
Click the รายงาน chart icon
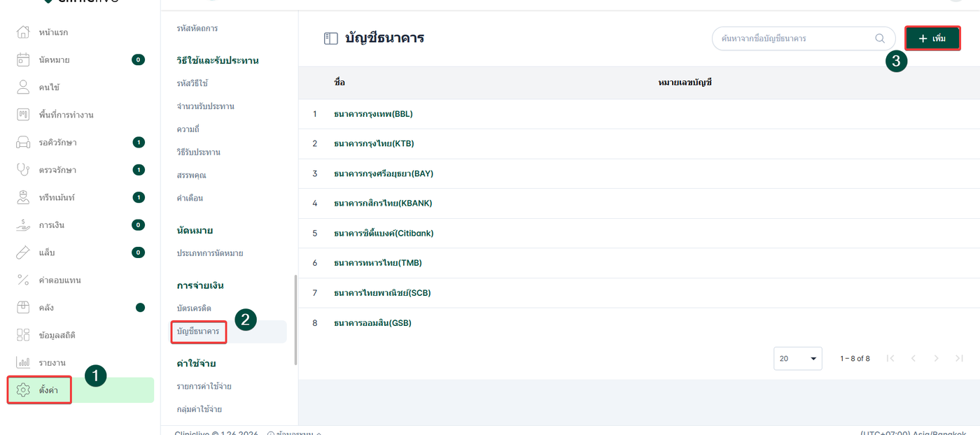(x=23, y=362)
